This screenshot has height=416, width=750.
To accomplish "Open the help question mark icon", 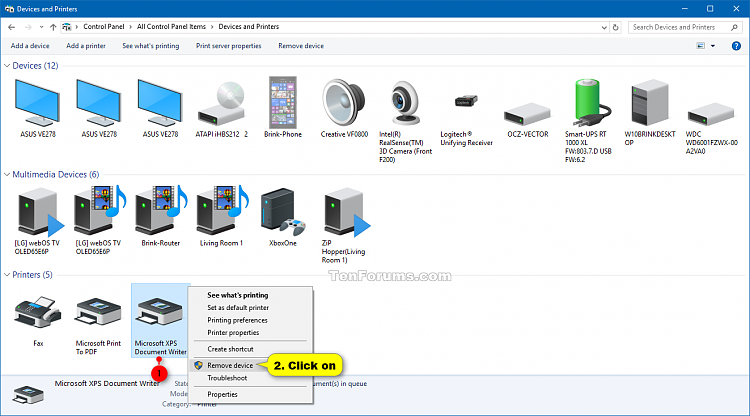I will pos(736,46).
